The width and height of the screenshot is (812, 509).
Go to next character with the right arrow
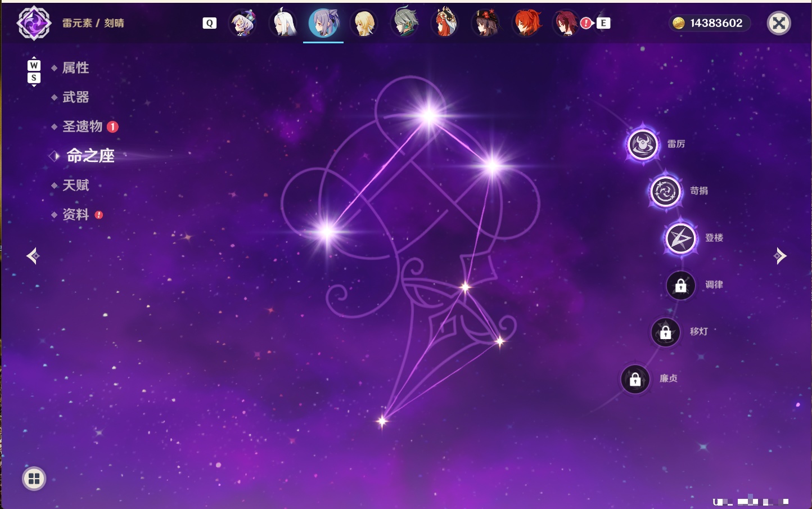(x=779, y=256)
